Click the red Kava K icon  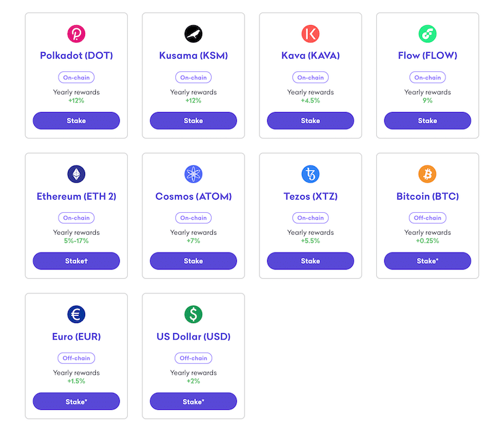[310, 34]
